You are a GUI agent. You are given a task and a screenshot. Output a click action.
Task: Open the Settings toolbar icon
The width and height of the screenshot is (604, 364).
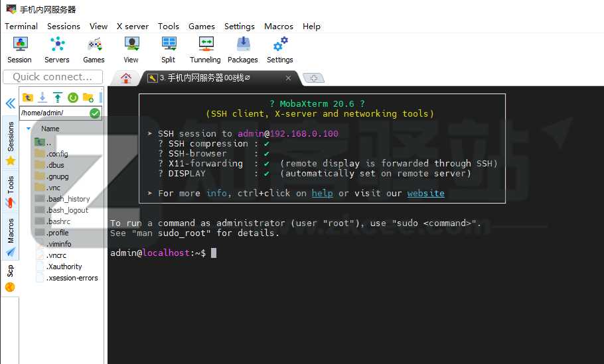pyautogui.click(x=280, y=50)
